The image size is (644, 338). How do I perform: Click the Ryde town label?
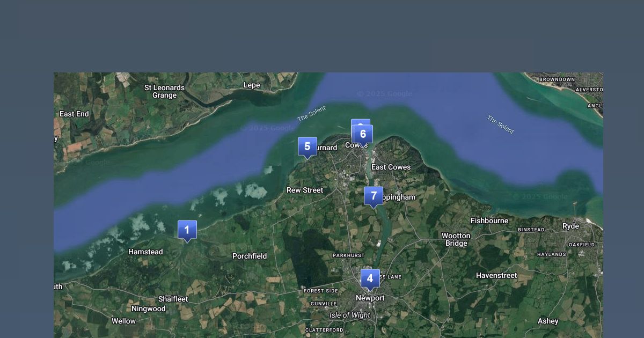point(570,226)
